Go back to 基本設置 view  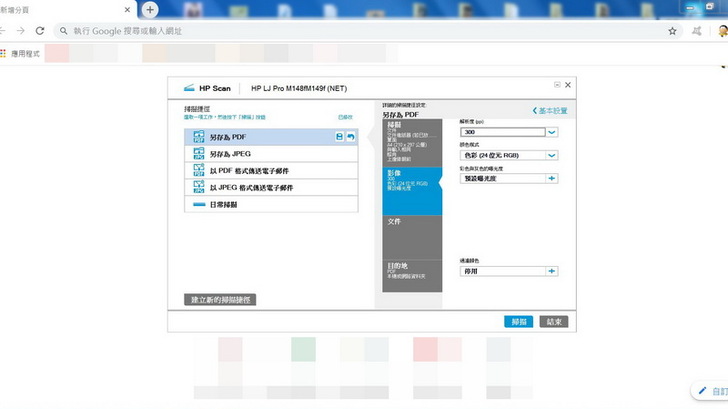point(550,110)
